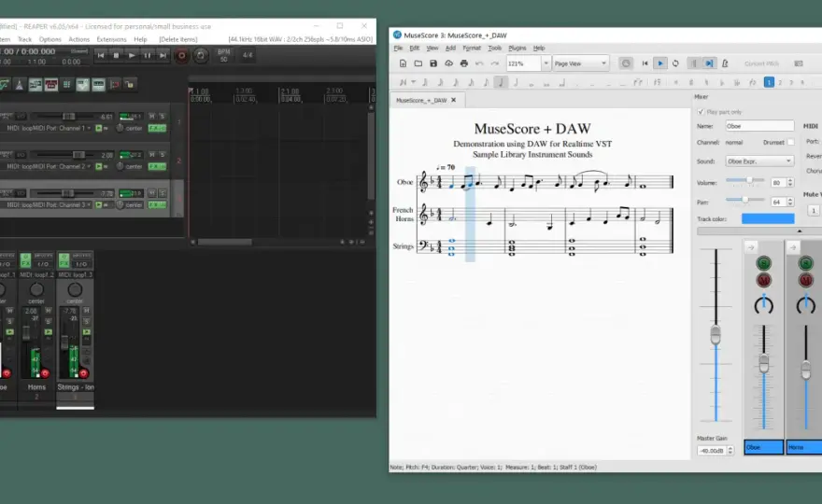Click MuseScore new score icon
Image resolution: width=822 pixels, height=504 pixels.
tap(403, 63)
